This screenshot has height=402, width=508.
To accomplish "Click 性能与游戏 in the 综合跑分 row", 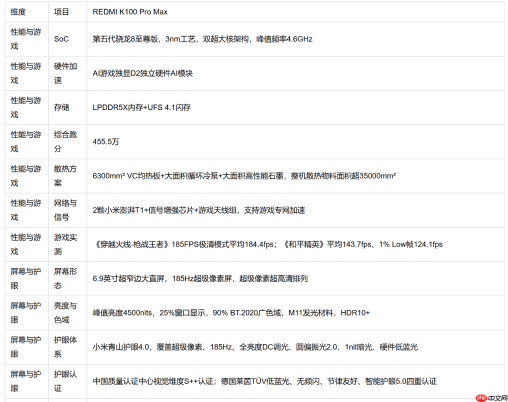I will (x=26, y=142).
